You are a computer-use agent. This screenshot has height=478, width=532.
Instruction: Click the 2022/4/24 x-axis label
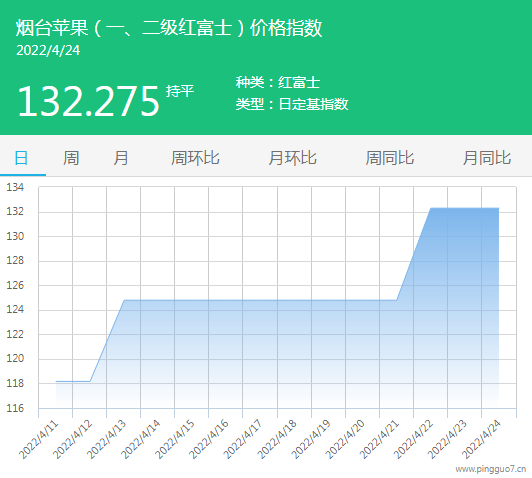(x=481, y=439)
